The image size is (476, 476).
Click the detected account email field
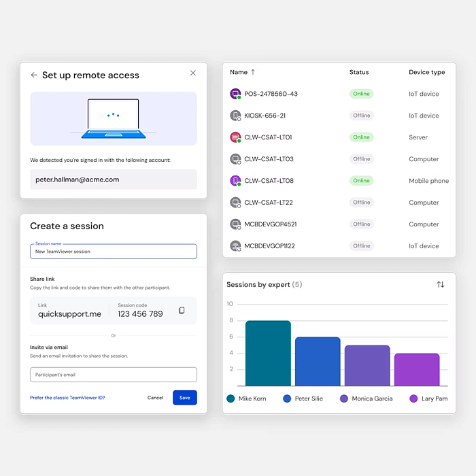[x=114, y=180]
